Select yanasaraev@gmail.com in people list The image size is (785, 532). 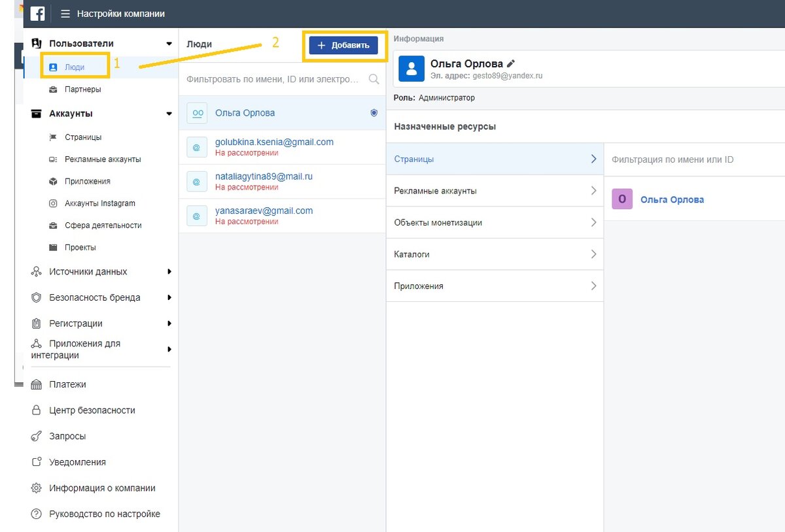(282, 216)
